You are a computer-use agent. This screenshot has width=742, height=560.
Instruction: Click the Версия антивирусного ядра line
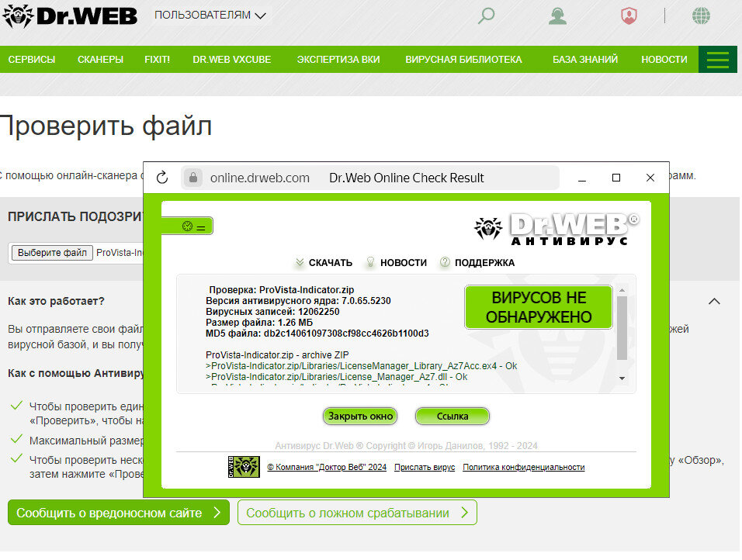point(298,301)
